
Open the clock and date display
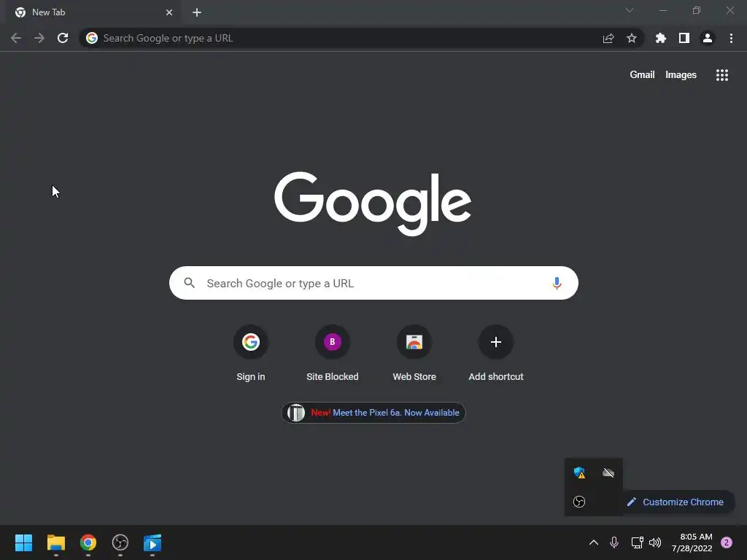click(x=692, y=542)
